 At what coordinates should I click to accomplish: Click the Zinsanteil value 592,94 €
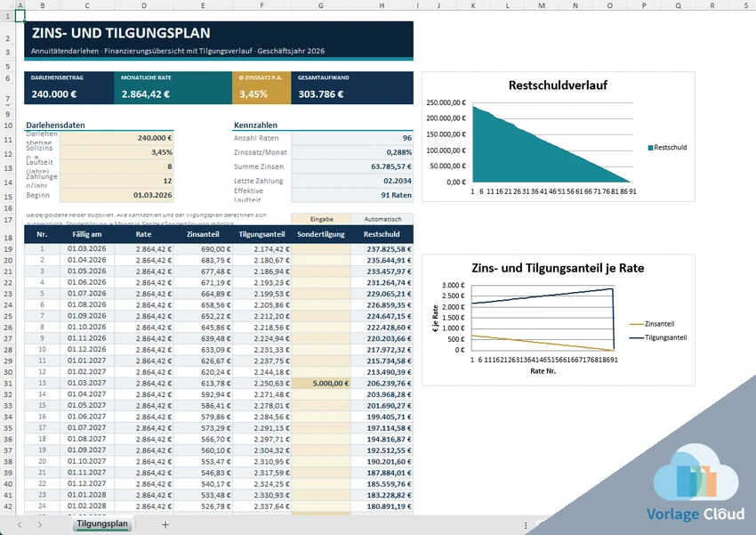pos(203,394)
